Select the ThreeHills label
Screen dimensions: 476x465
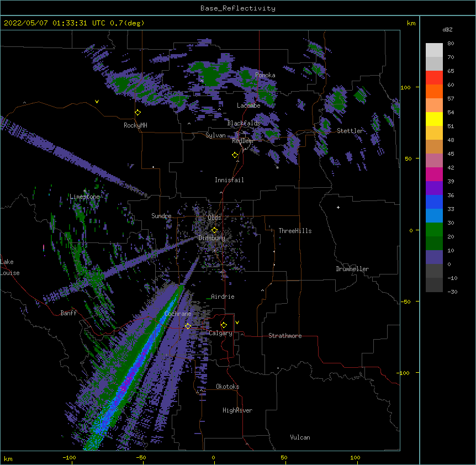[x=295, y=231]
